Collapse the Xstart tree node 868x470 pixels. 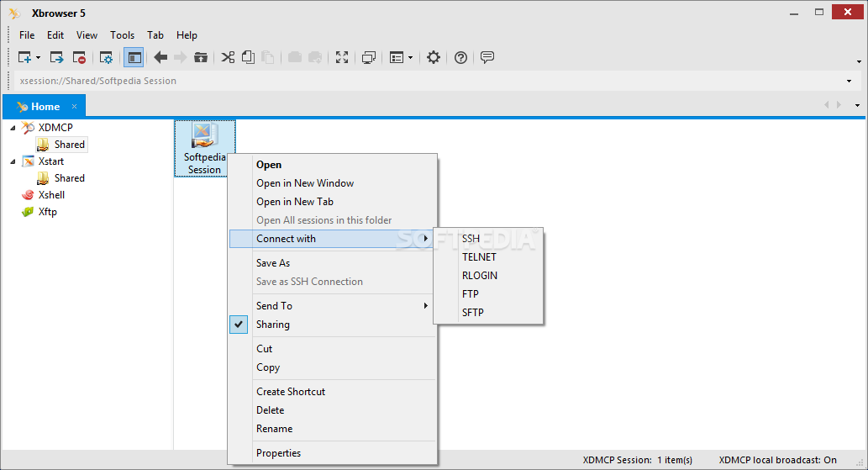tap(13, 161)
